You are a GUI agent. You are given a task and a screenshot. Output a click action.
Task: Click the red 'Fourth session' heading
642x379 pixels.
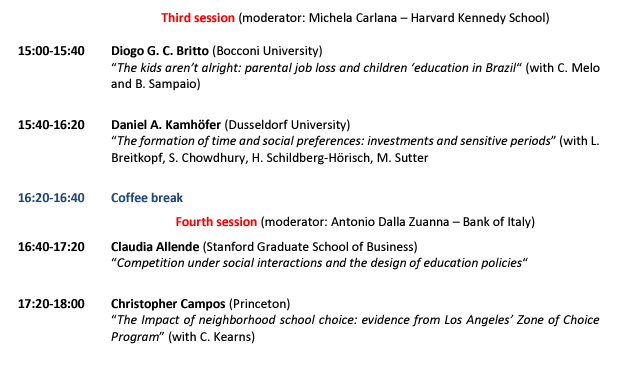(x=216, y=222)
